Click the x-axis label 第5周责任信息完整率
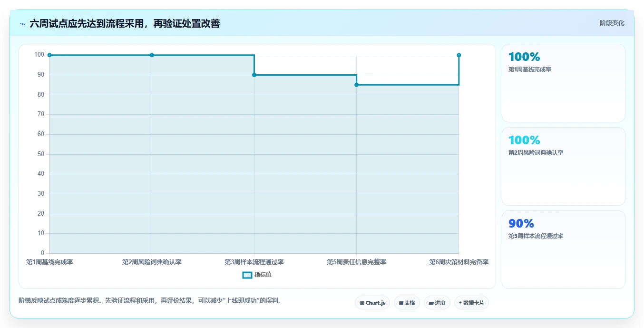 [x=356, y=262]
